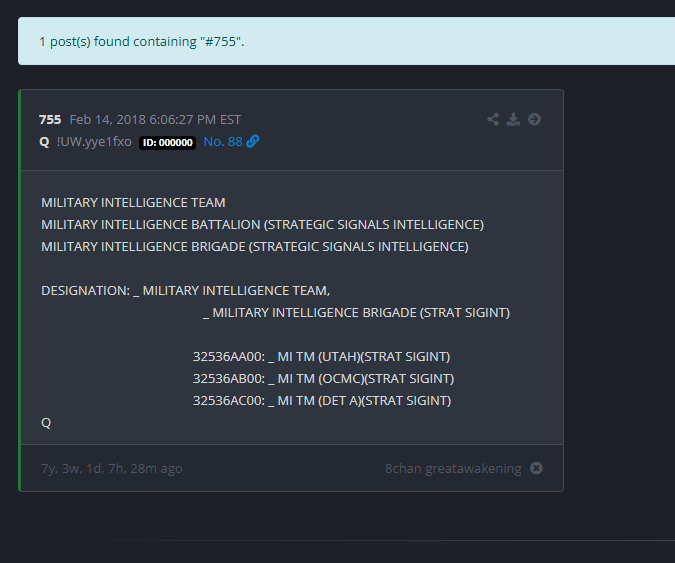
Task: Click the 32536AA00 UTAH line
Action: [322, 357]
